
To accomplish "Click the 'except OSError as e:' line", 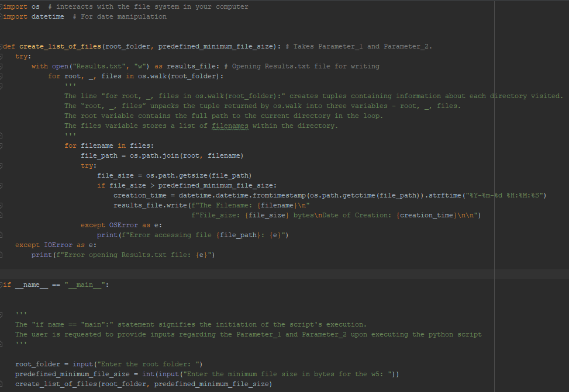I will (x=121, y=225).
